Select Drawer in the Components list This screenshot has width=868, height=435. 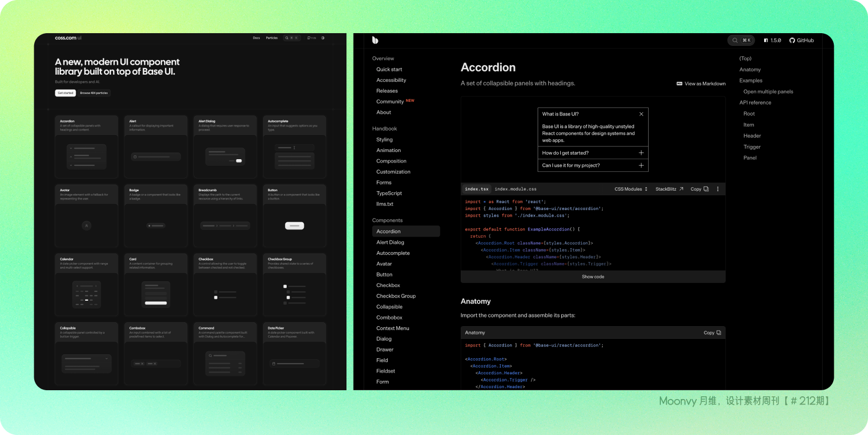coord(385,350)
